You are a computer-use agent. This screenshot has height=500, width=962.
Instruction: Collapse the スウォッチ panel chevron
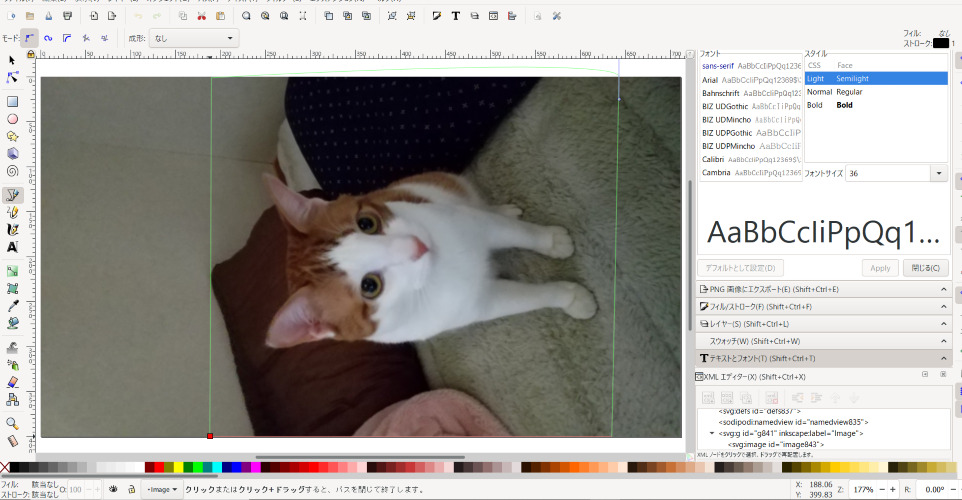point(944,340)
